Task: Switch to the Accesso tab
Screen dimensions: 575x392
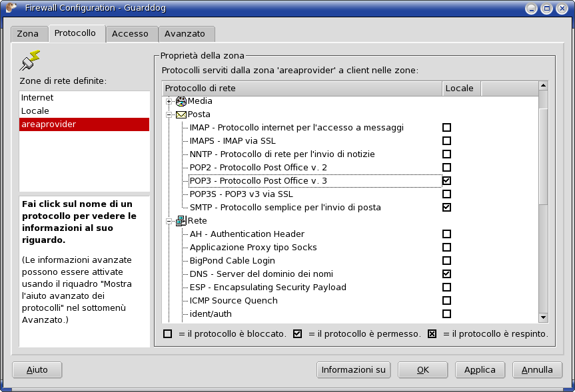Action: (130, 34)
